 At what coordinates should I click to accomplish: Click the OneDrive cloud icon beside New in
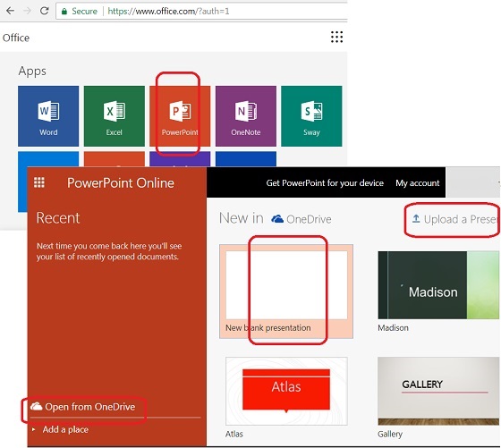pyautogui.click(x=277, y=219)
